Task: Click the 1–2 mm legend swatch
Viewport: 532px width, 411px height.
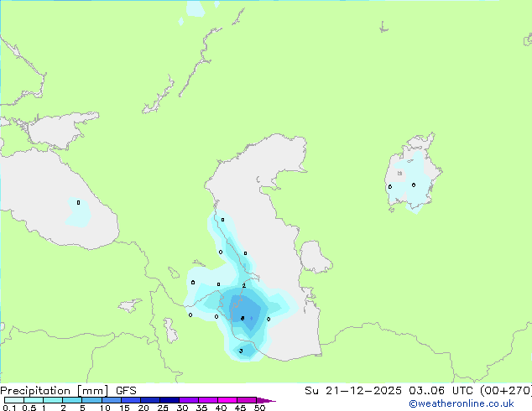Action: click(53, 400)
